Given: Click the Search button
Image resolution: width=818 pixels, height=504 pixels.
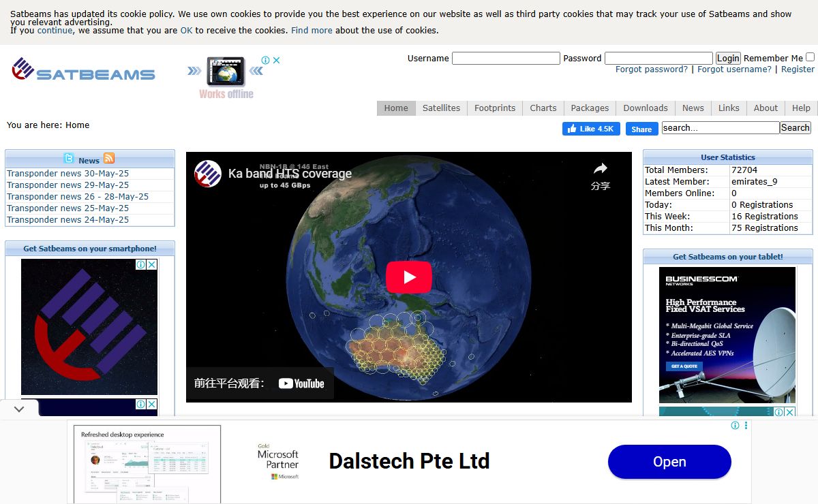Looking at the screenshot, I should [x=796, y=128].
